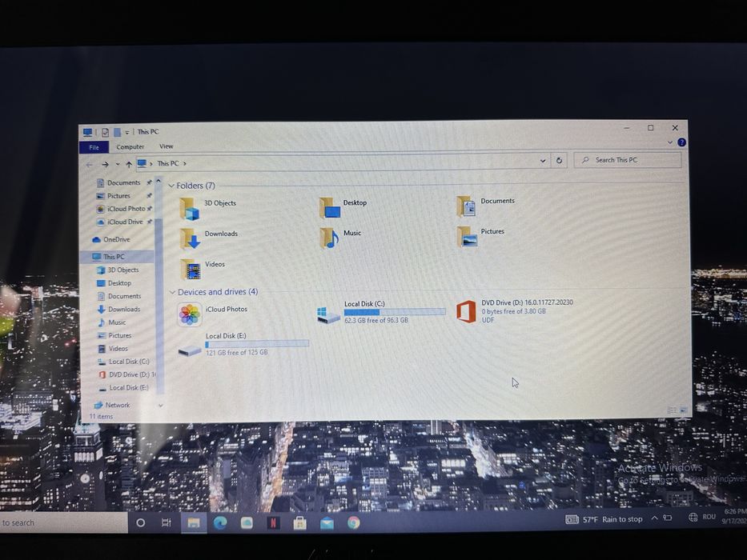Open the Documents folder in Folders section
This screenshot has height=560, width=747.
pyautogui.click(x=465, y=206)
